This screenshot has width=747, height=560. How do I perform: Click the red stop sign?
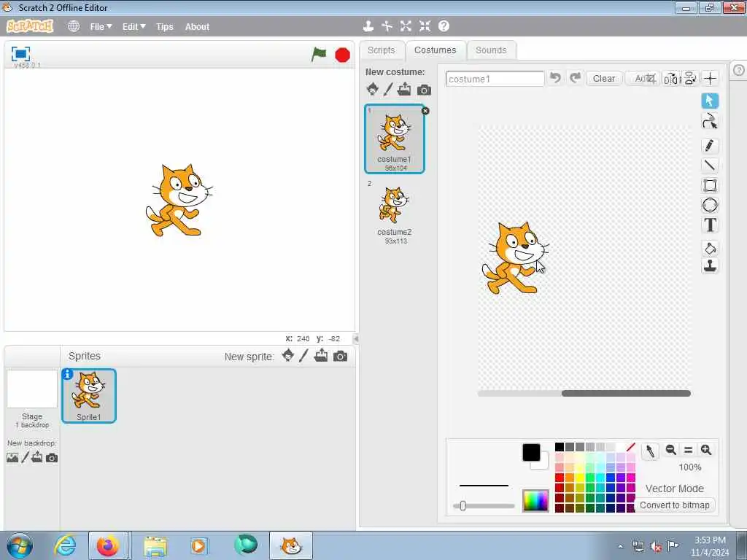tap(343, 55)
